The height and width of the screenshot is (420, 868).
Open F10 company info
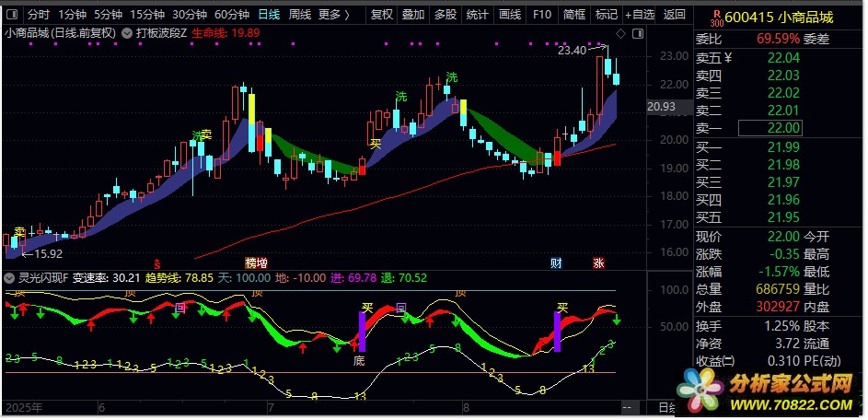(542, 15)
